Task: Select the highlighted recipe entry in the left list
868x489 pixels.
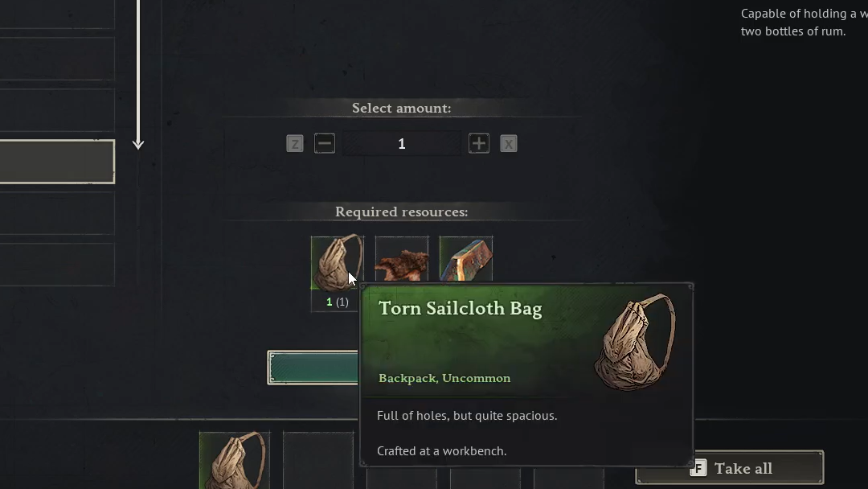Action: point(58,161)
